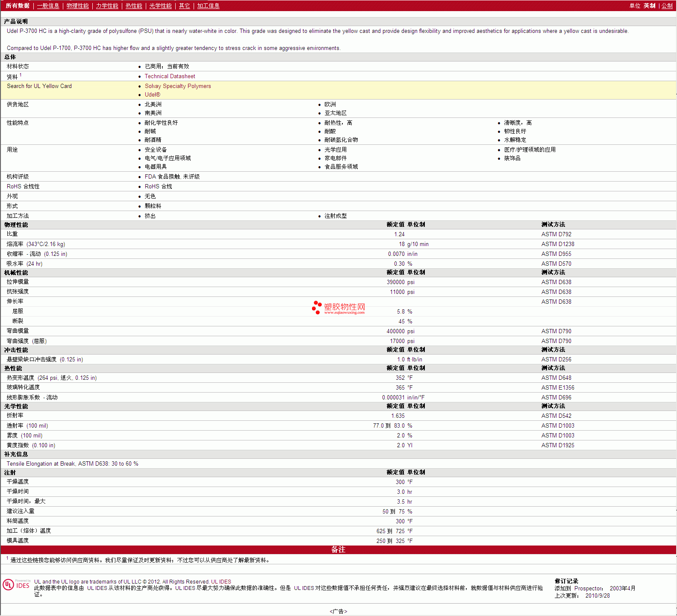Click the 拉伸模量 value 390000 psi
The height and width of the screenshot is (616, 677).
[400, 282]
